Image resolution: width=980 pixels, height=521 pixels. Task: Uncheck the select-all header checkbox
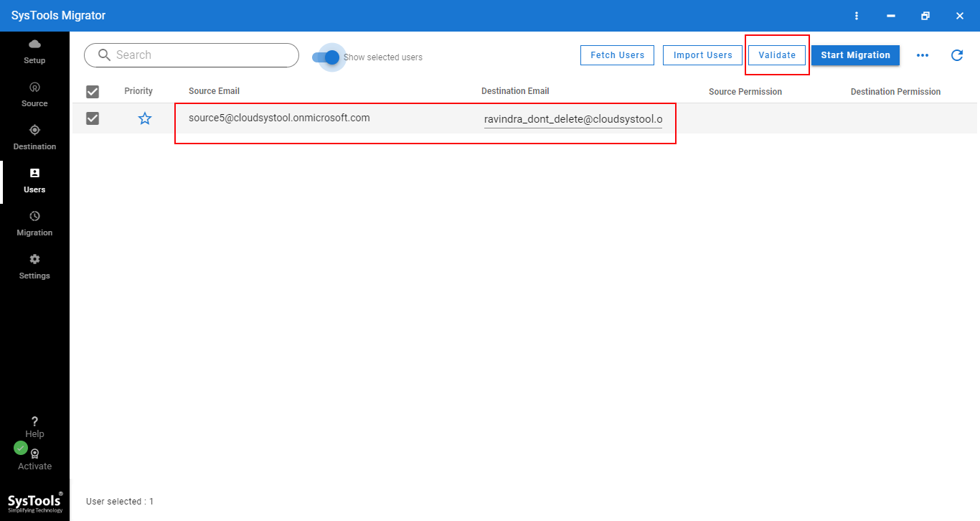pos(93,92)
